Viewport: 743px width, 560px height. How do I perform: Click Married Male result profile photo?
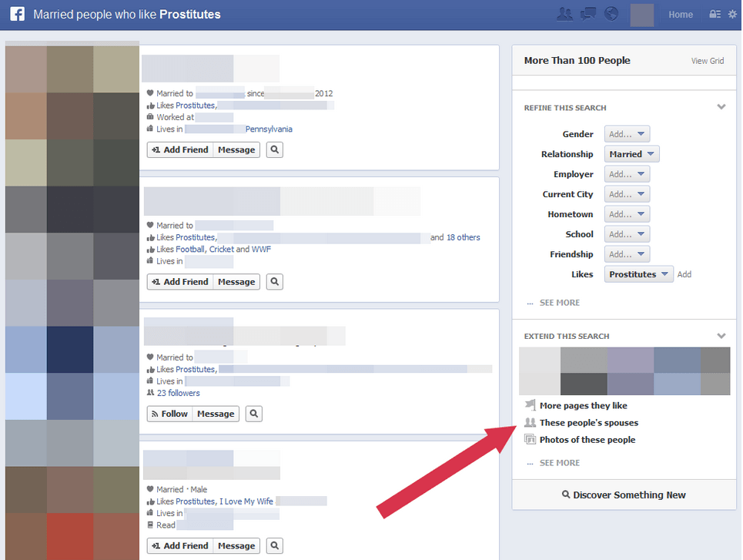72,501
